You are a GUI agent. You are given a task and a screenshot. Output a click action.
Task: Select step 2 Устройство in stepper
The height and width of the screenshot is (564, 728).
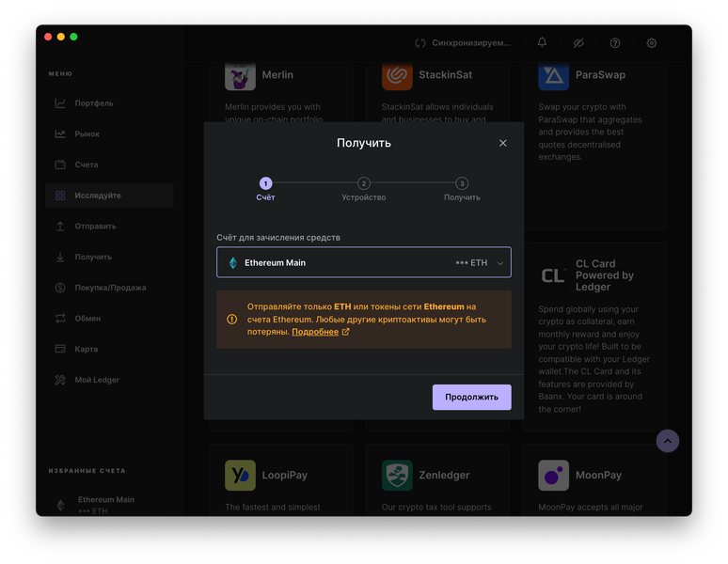click(x=364, y=189)
